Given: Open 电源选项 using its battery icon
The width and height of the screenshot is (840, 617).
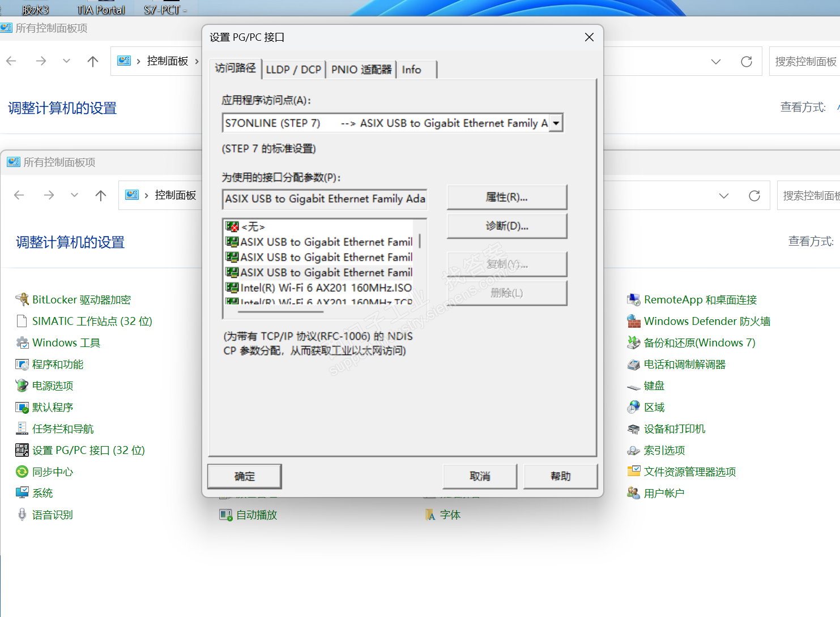Looking at the screenshot, I should (x=22, y=385).
